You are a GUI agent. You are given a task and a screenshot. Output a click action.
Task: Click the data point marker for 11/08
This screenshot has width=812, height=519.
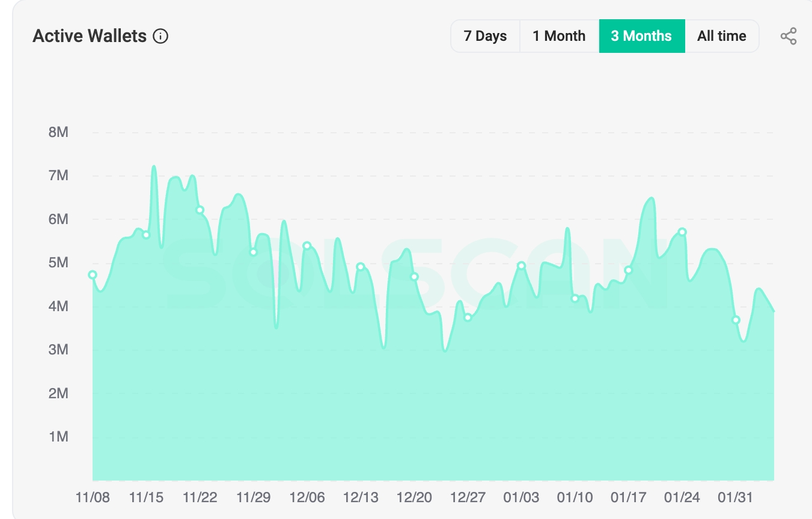[x=93, y=275]
